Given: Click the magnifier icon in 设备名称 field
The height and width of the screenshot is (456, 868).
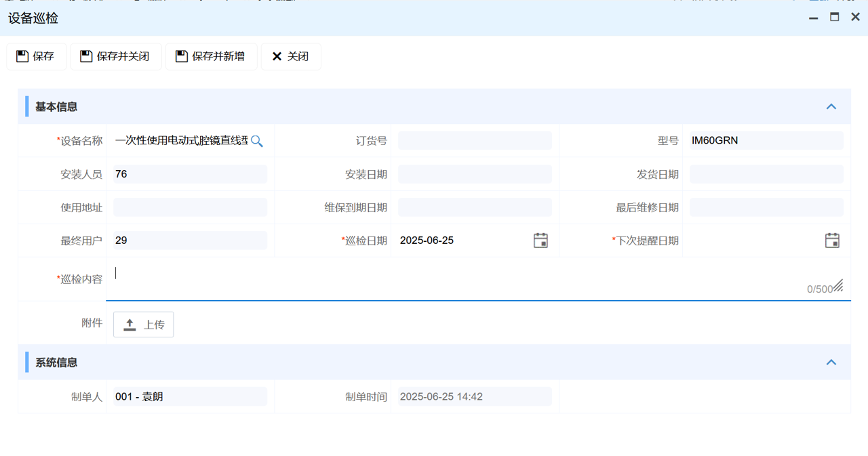Looking at the screenshot, I should pos(257,141).
